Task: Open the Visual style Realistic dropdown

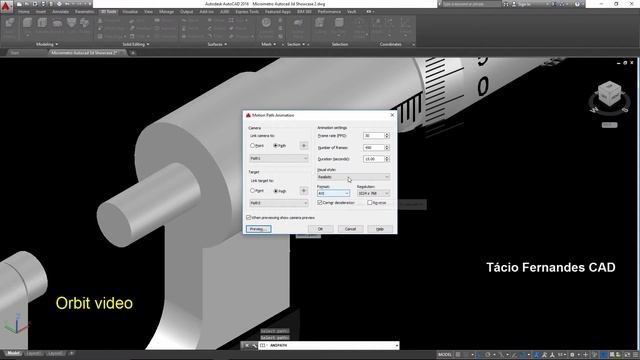Action: (x=353, y=177)
